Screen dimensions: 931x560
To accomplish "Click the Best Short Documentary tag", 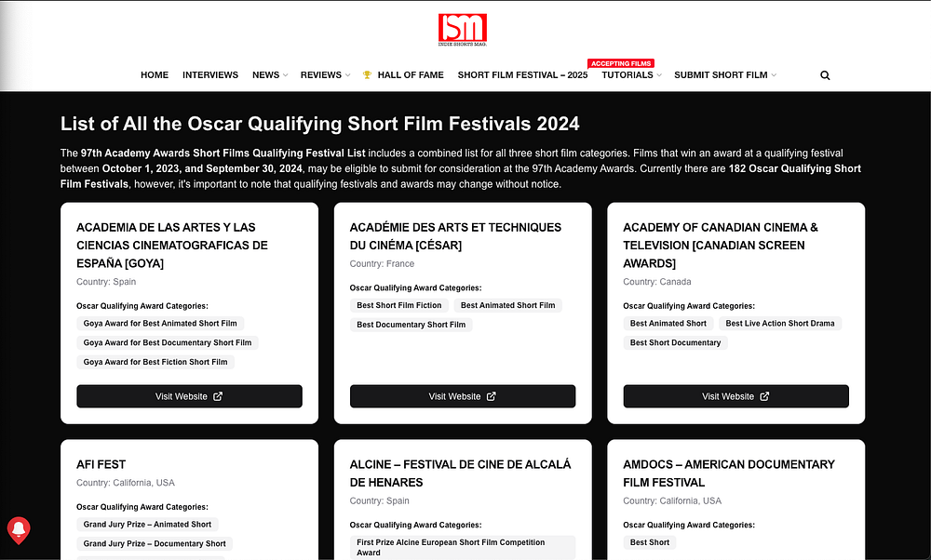I will coord(675,343).
